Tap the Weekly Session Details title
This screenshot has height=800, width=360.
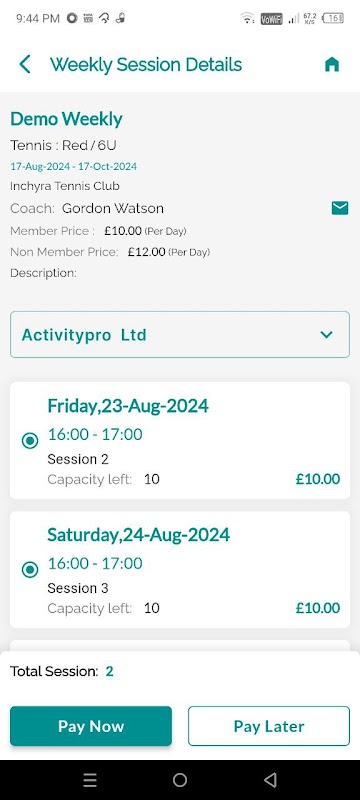coord(146,65)
